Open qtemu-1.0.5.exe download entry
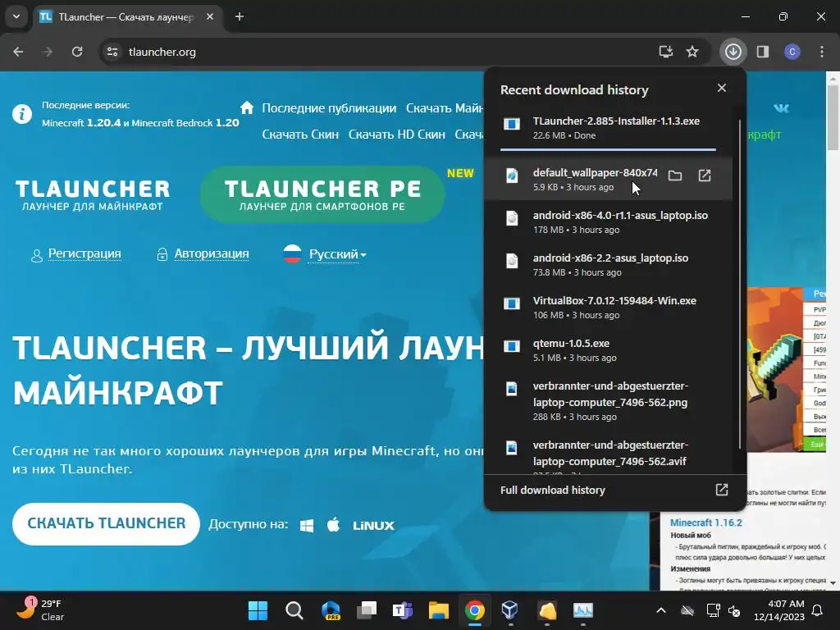Image resolution: width=840 pixels, height=630 pixels. pyautogui.click(x=608, y=350)
